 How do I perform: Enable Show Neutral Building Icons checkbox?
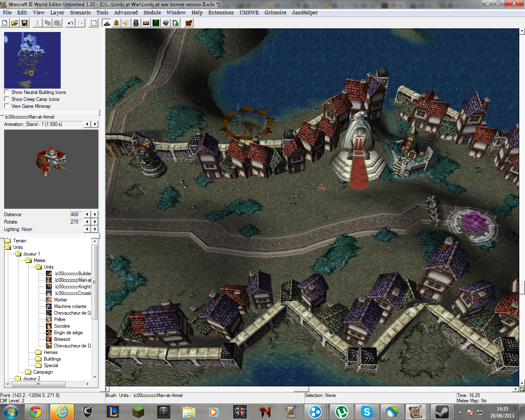click(7, 92)
